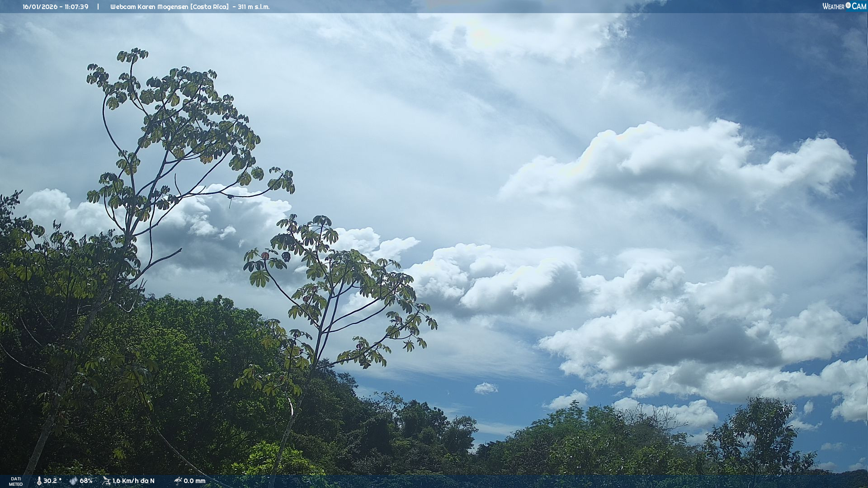Click the [Costa Rica] location text
Screen dimensions: 868x488
point(210,7)
